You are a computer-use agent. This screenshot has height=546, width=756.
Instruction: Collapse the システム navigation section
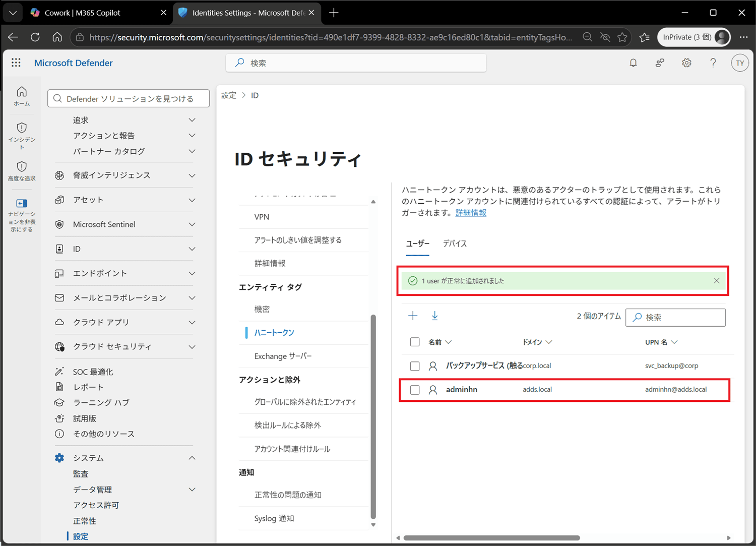pyautogui.click(x=192, y=458)
